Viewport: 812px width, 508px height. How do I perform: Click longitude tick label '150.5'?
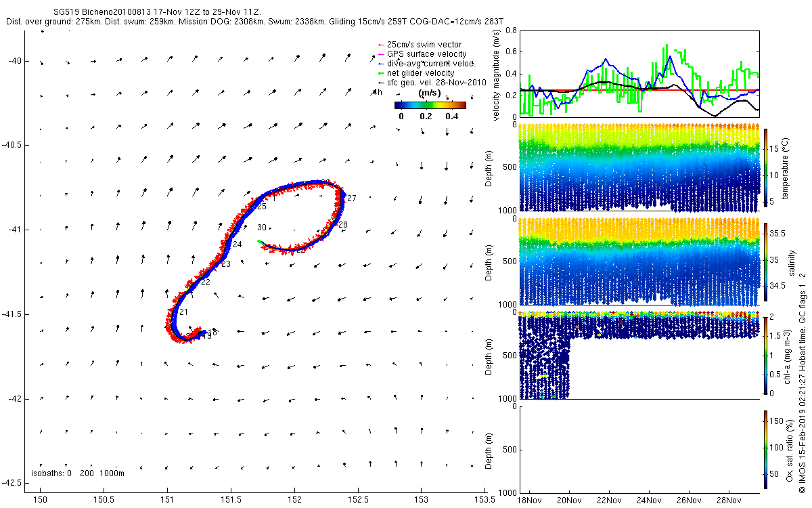(104, 499)
